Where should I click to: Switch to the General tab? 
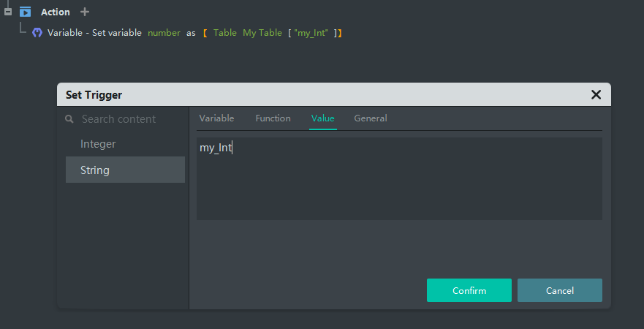click(x=371, y=118)
